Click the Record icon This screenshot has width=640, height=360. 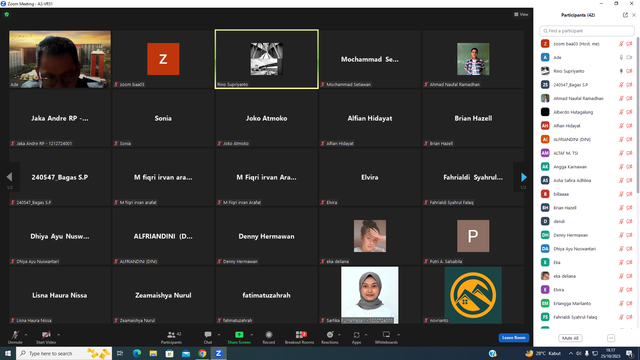point(269,335)
